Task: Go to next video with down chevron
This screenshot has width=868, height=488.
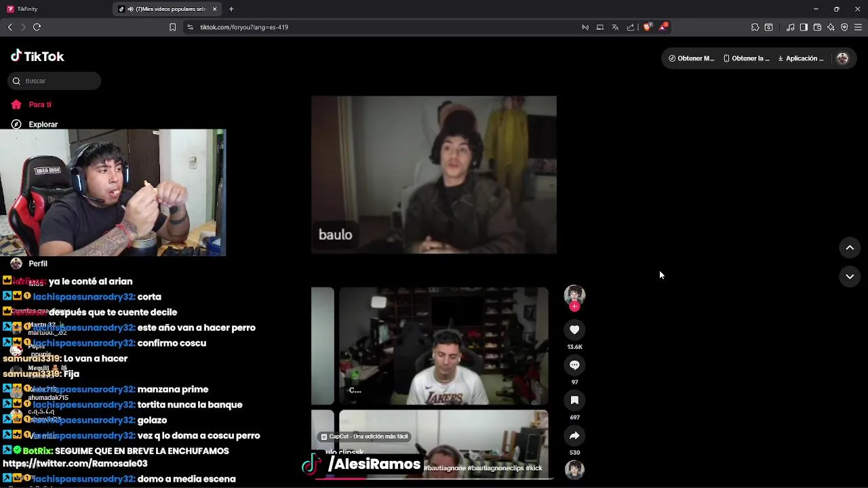Action: point(850,277)
